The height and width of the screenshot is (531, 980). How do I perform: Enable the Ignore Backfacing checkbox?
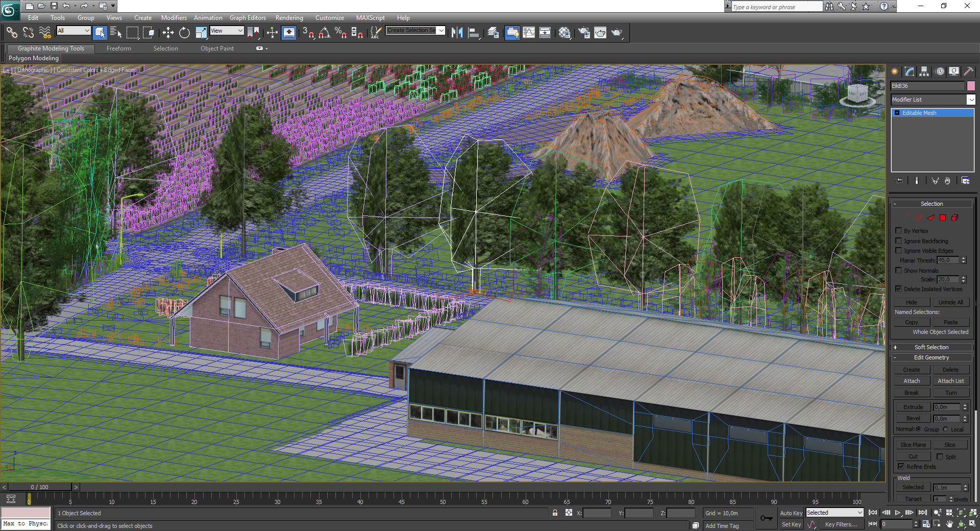pos(898,240)
